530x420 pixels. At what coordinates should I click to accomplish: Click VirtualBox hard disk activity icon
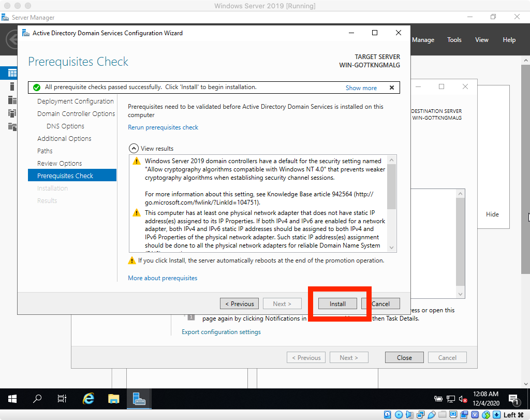click(388, 415)
